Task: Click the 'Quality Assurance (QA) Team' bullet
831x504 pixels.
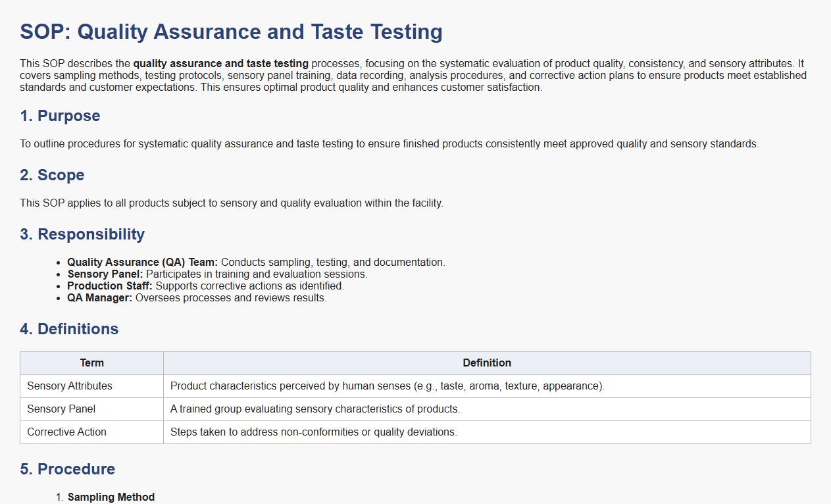Action: click(142, 263)
